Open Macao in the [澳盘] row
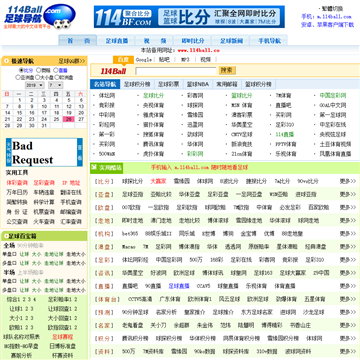This screenshot has width=360, height=360. tap(129, 247)
